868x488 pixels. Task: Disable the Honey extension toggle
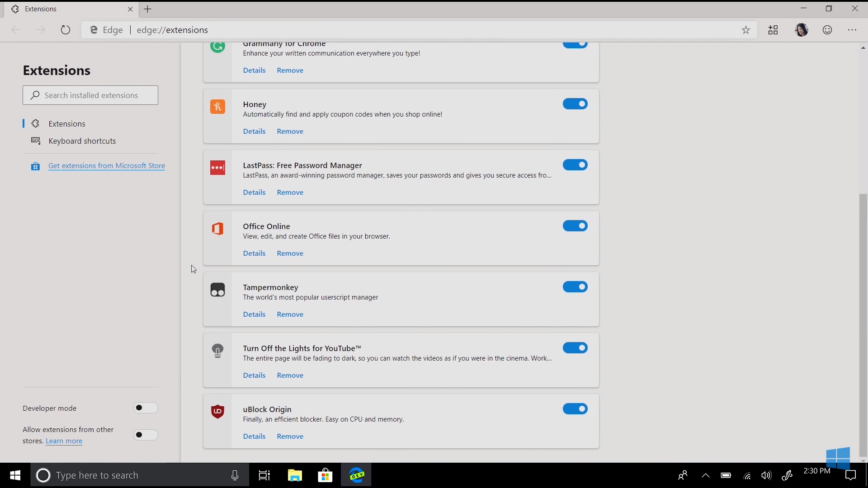coord(575,104)
